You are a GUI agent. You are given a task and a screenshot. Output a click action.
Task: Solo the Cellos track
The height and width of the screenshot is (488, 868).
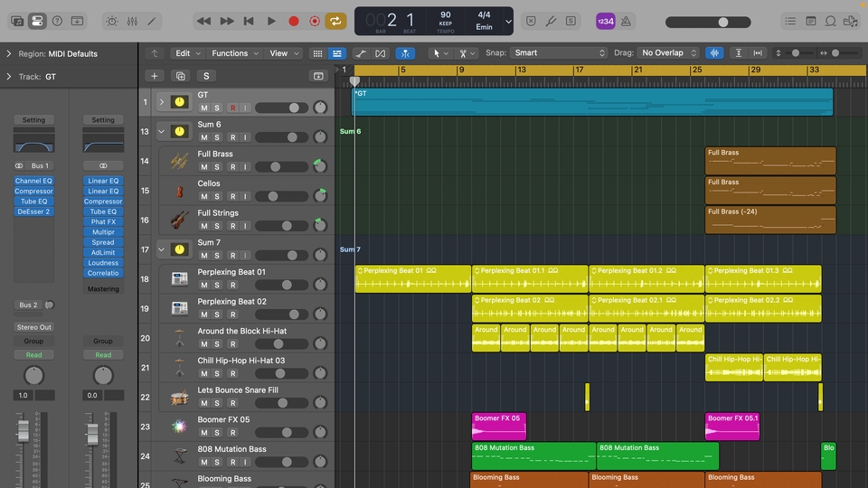coord(217,196)
